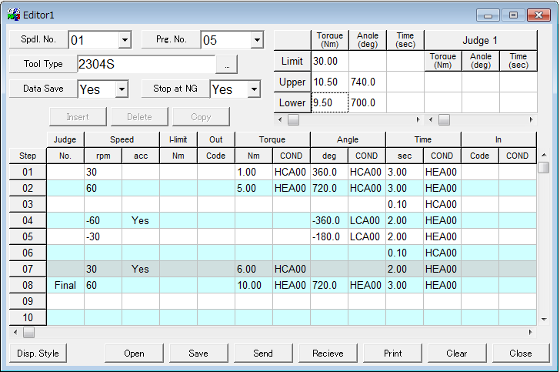This screenshot has width=560, height=372.
Task: Click the Pre. No. field showing 05
Action: click(226, 40)
